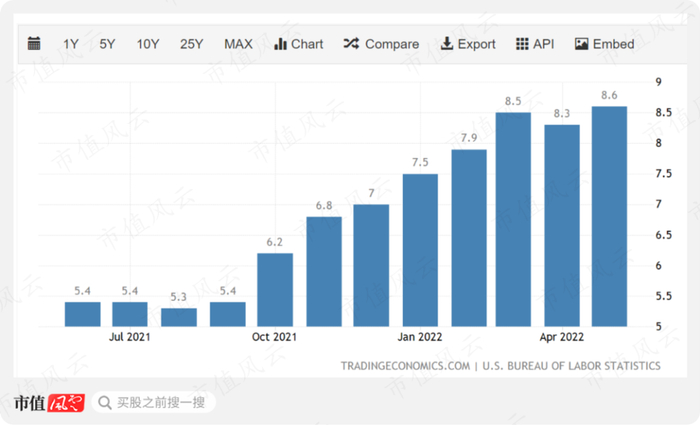The image size is (700, 425).
Task: Select the bar labeled 8.5
Action: click(513, 220)
